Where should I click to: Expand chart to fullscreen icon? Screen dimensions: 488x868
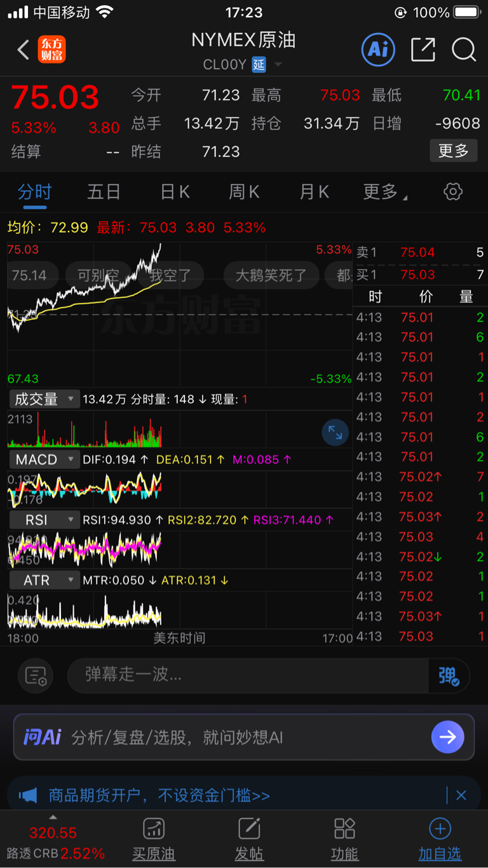click(x=335, y=433)
